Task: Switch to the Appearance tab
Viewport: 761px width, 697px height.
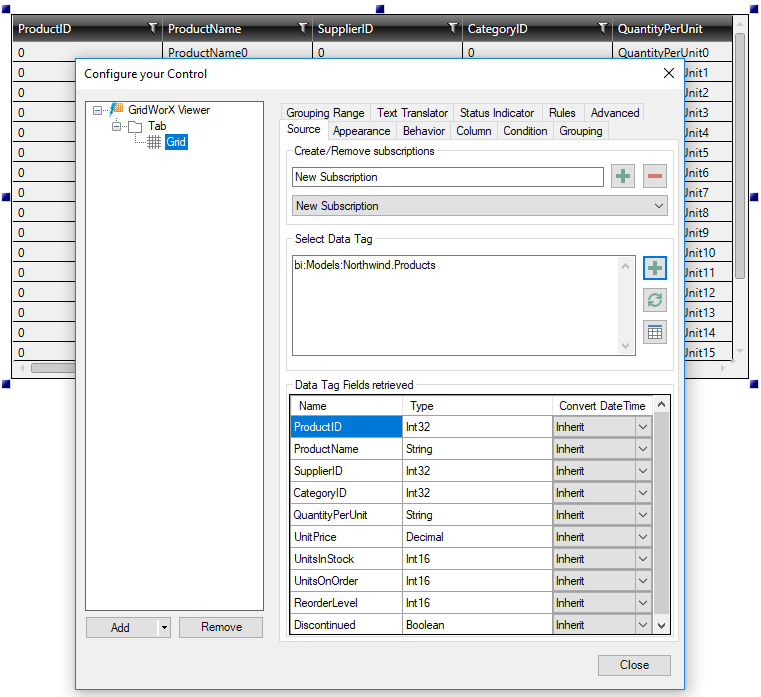Action: (x=361, y=131)
